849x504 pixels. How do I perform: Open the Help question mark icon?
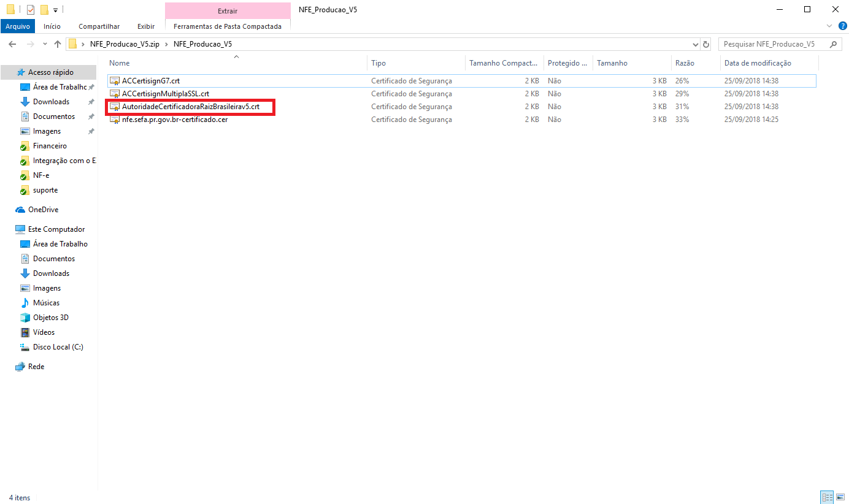842,26
